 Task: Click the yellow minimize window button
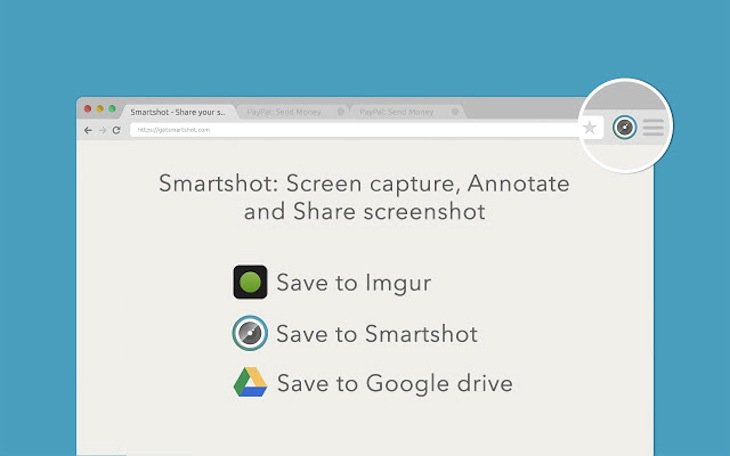(x=100, y=109)
